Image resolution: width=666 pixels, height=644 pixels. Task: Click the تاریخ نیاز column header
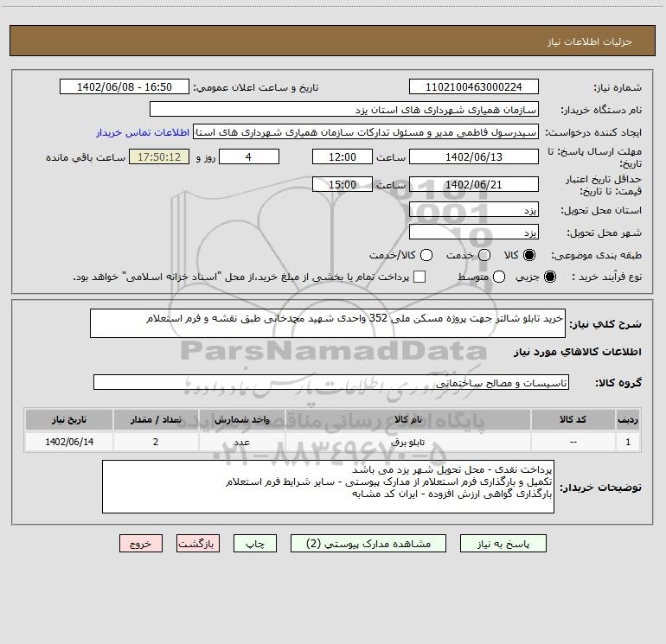(x=69, y=419)
